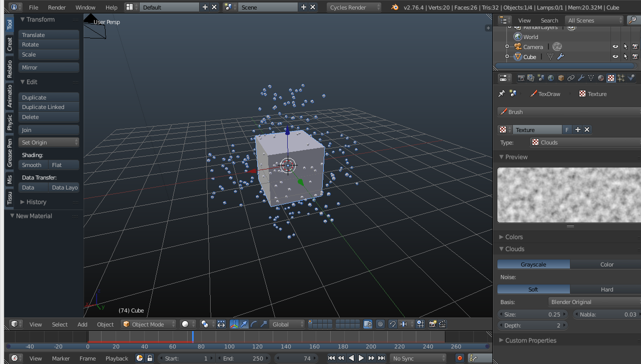
Task: Click the Cube modifier wrench icon in outliner
Action: (560, 56)
